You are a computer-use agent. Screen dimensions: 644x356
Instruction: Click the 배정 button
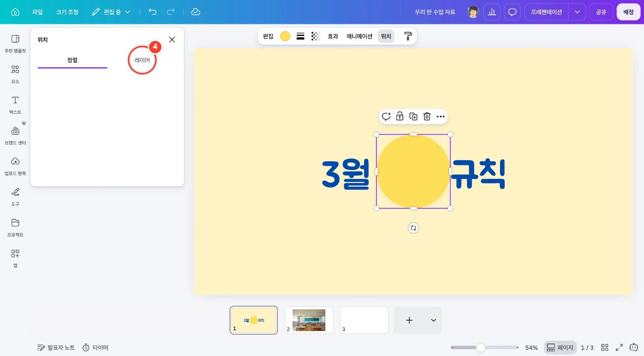[x=628, y=12]
